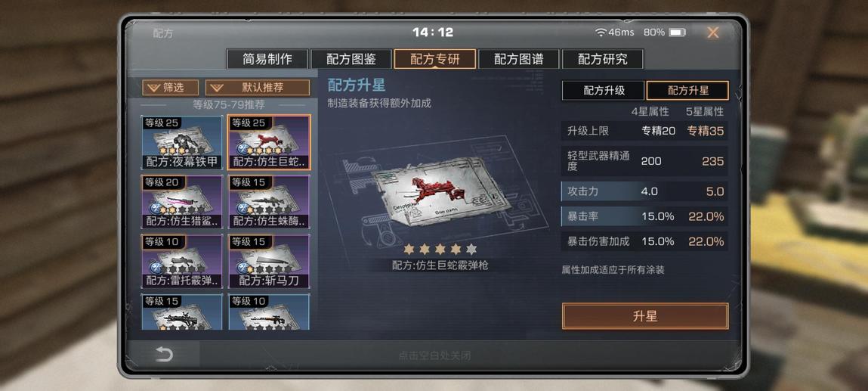Image resolution: width=868 pixels, height=391 pixels.
Task: Select the 配方:仿生巨蛇霰弹枪 recipe item
Action: (x=269, y=142)
